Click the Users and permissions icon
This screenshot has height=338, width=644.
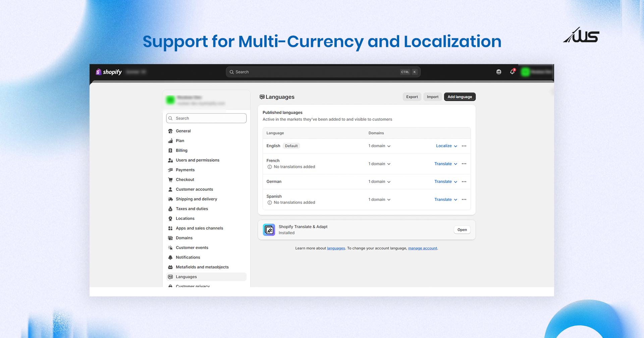[170, 160]
